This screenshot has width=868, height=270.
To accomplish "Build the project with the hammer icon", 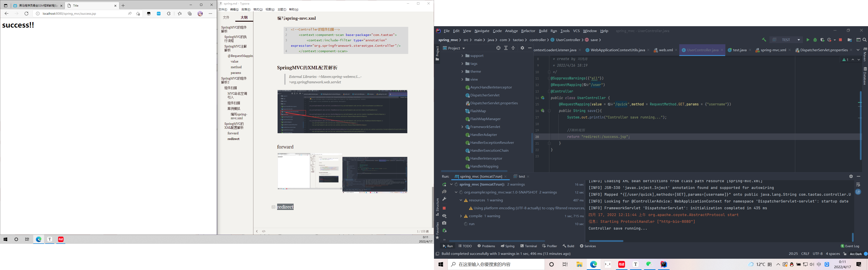I will tap(764, 40).
